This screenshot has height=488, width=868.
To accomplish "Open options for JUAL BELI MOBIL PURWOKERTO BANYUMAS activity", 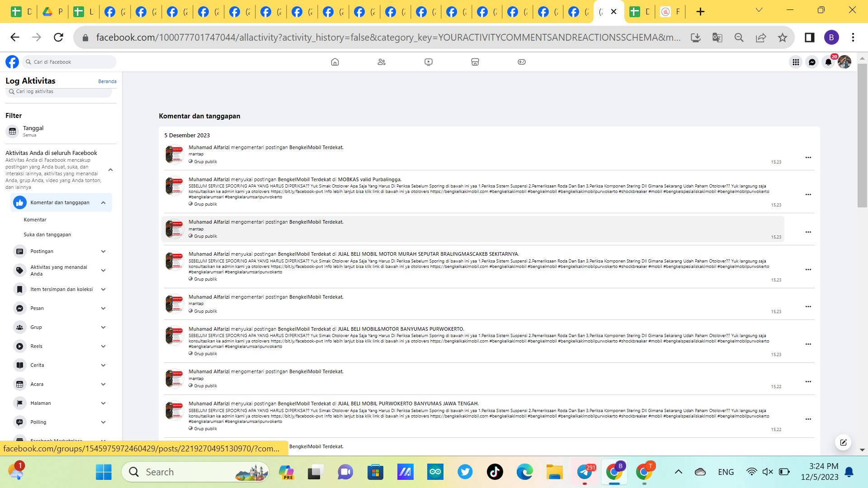I will 808,419.
